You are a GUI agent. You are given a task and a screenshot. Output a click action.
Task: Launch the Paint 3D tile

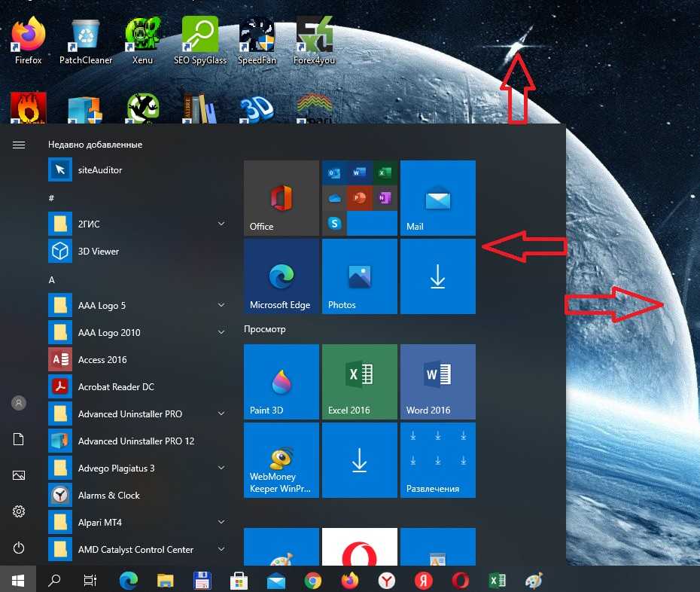point(282,381)
